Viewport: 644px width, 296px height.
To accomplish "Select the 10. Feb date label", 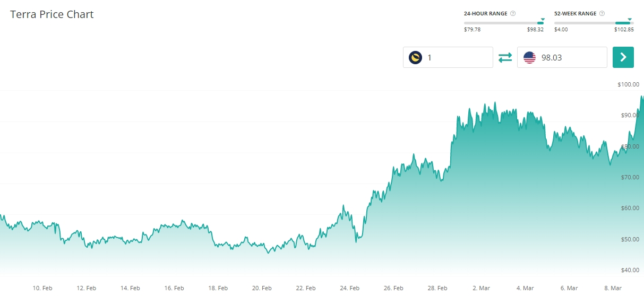I will (x=42, y=288).
